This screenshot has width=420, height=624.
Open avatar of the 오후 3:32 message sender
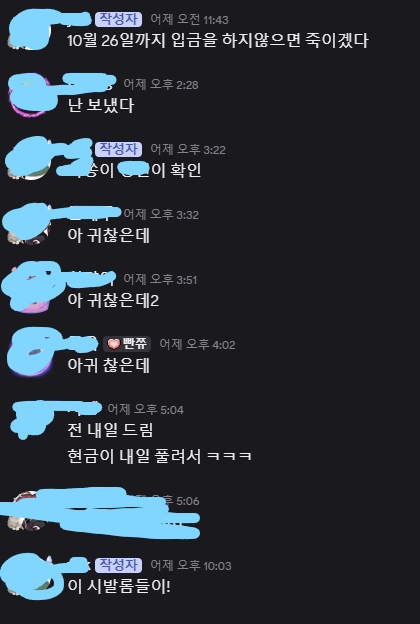[30, 226]
